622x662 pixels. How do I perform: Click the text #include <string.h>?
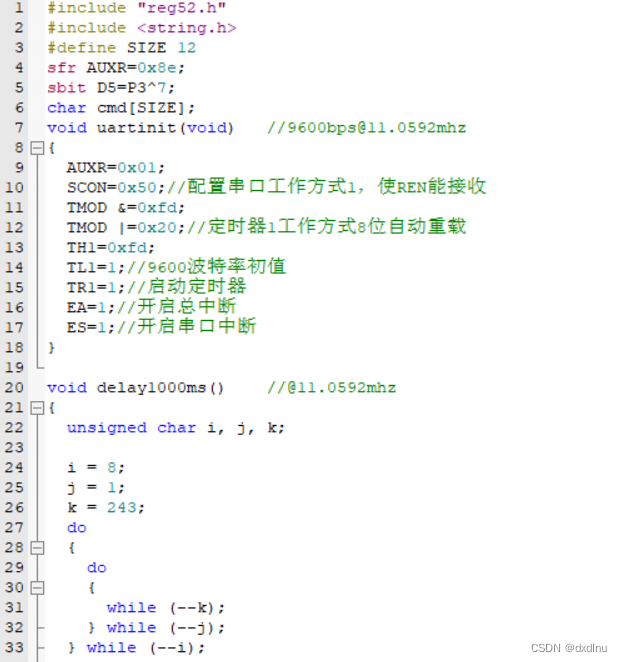142,28
